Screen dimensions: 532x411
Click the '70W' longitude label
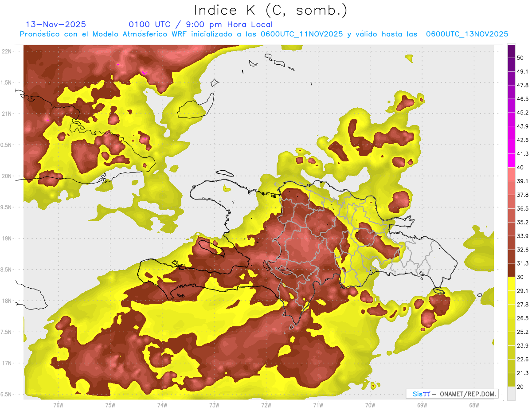(370, 405)
